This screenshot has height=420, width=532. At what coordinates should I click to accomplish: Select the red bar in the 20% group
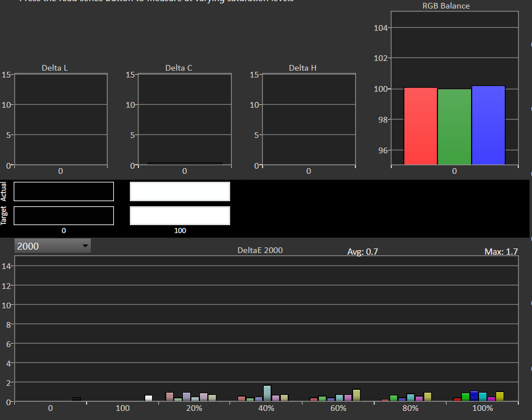[170, 397]
